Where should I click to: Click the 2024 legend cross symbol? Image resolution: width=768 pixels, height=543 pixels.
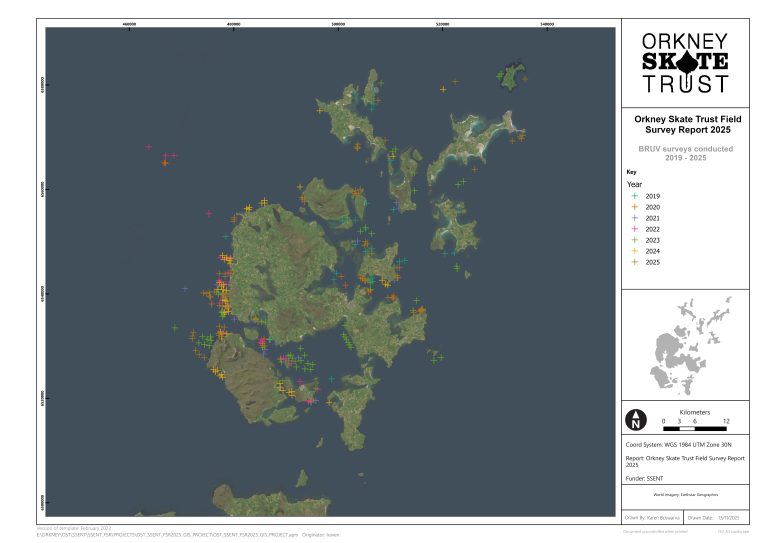[632, 251]
